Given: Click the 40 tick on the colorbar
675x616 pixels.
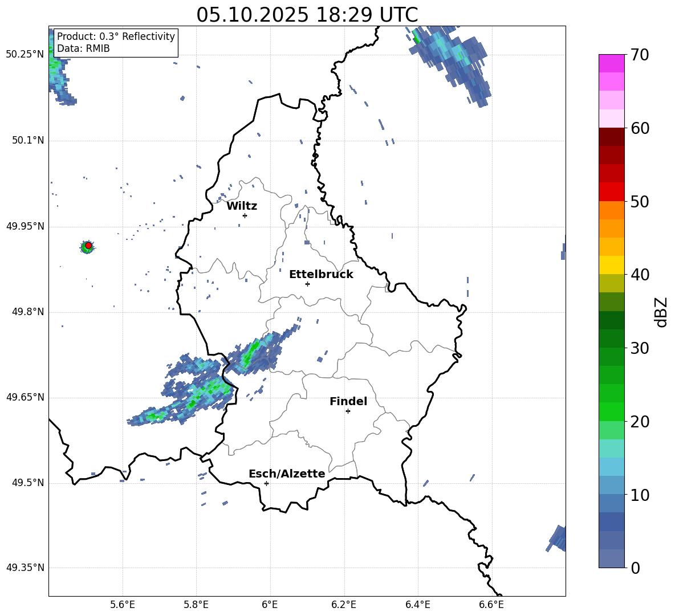Looking at the screenshot, I should pyautogui.click(x=640, y=275).
